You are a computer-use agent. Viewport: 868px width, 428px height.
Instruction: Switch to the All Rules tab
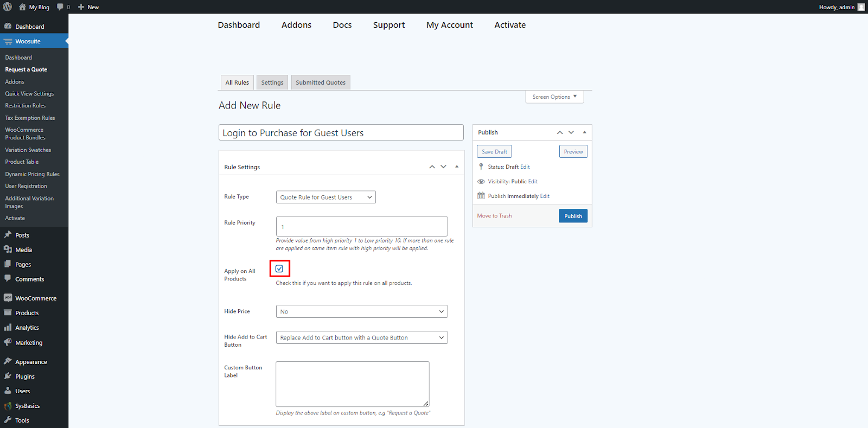[237, 82]
